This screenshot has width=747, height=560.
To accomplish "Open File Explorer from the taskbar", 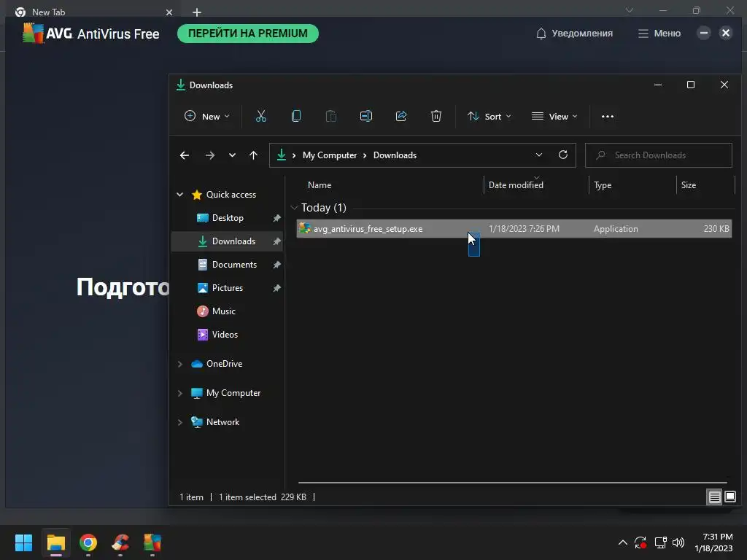I will 55,542.
